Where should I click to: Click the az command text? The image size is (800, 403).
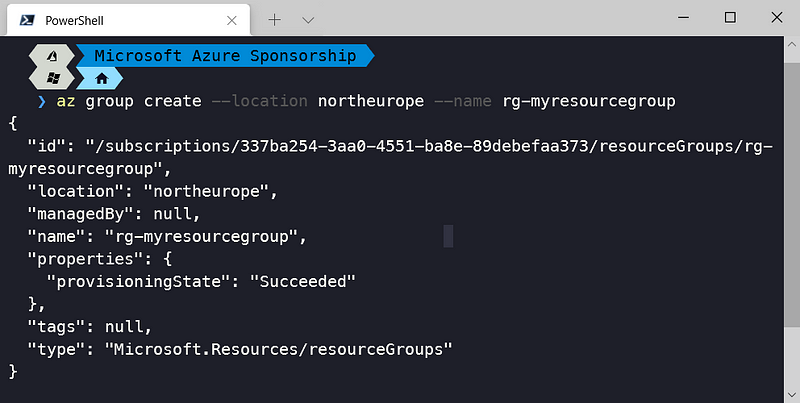pos(66,101)
